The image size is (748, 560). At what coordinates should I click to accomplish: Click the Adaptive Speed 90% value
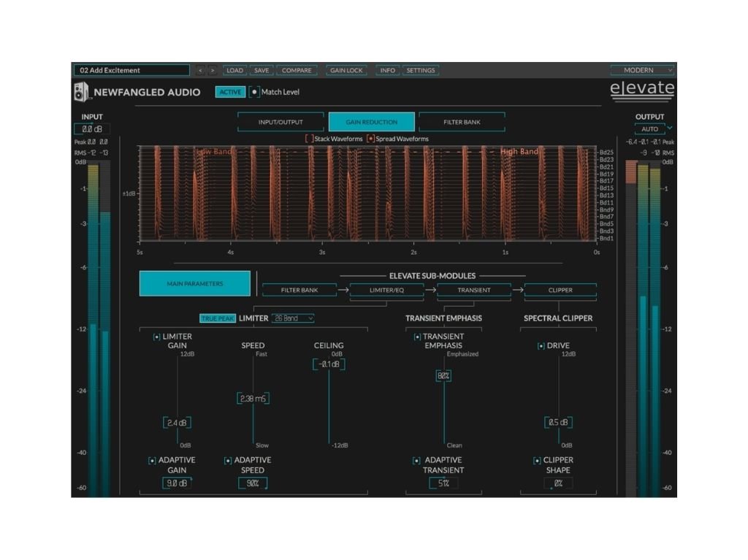(x=253, y=483)
